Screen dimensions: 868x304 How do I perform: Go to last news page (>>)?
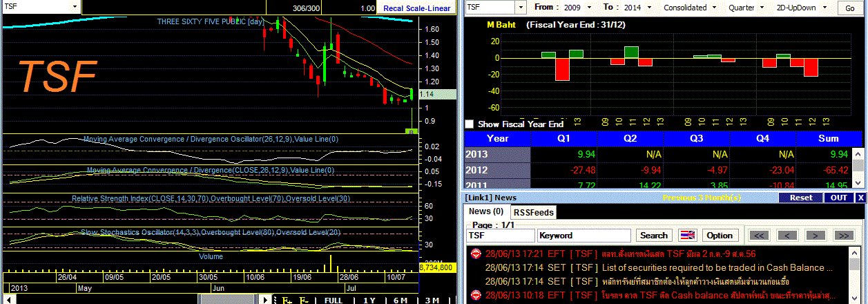click(843, 236)
